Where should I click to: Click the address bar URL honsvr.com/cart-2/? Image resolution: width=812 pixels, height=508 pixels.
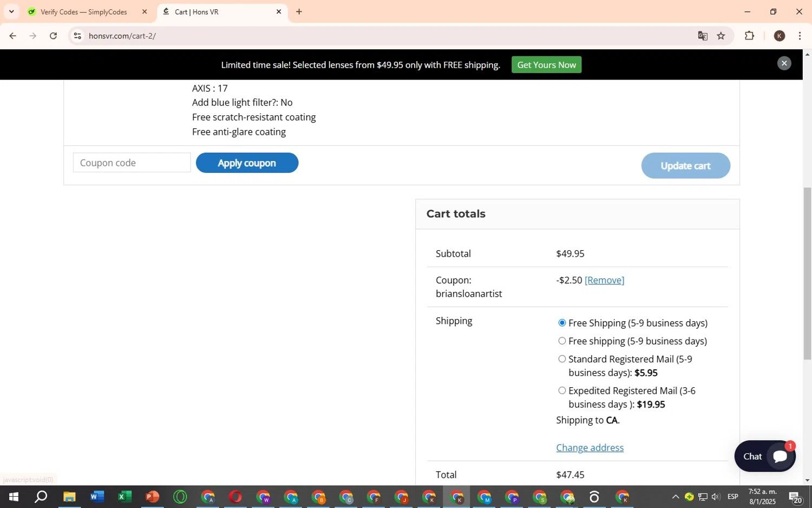122,36
